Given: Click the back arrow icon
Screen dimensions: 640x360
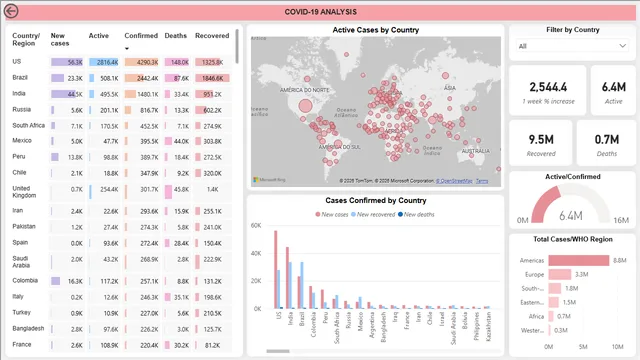Looking at the screenshot, I should tap(11, 11).
